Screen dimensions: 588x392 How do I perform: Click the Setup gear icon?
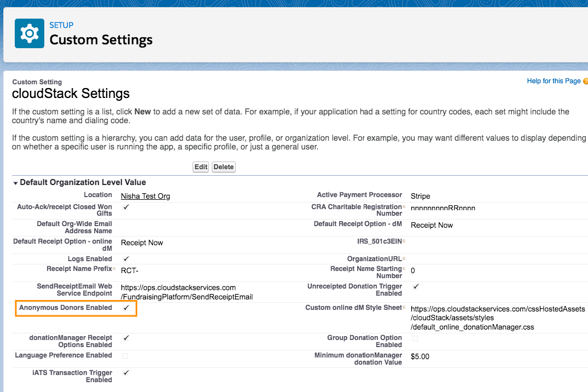[x=29, y=33]
